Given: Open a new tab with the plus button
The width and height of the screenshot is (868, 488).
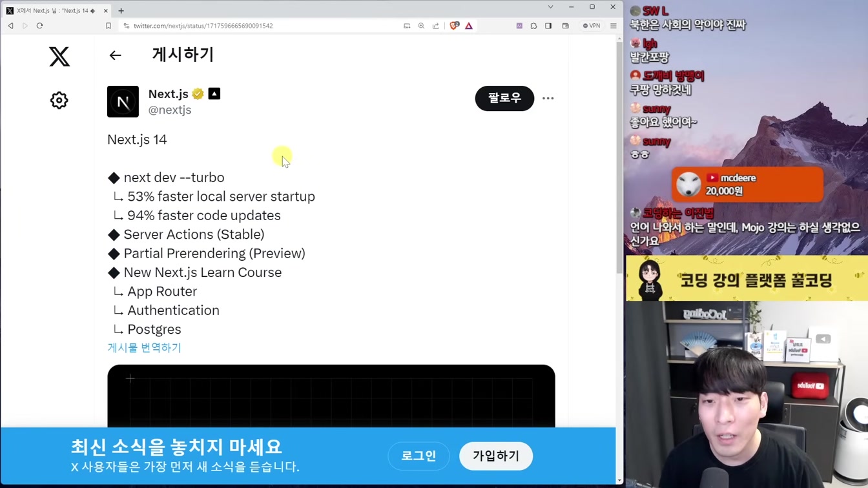Looking at the screenshot, I should coord(121,10).
